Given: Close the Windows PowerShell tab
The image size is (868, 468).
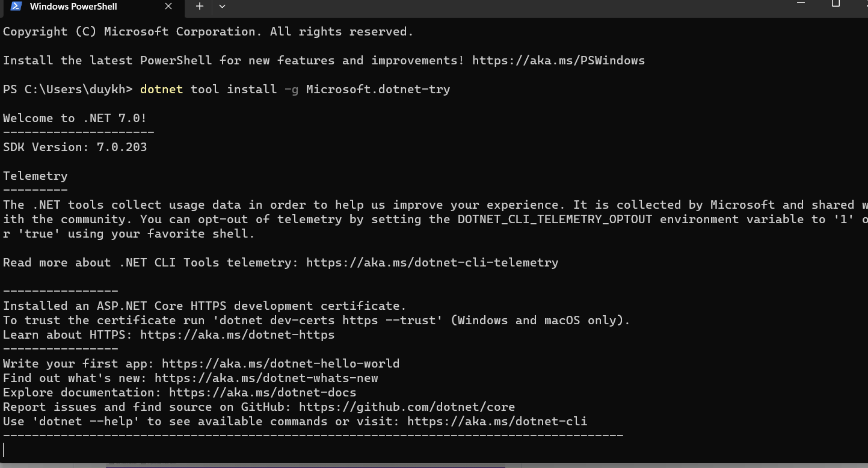Looking at the screenshot, I should click(168, 7).
